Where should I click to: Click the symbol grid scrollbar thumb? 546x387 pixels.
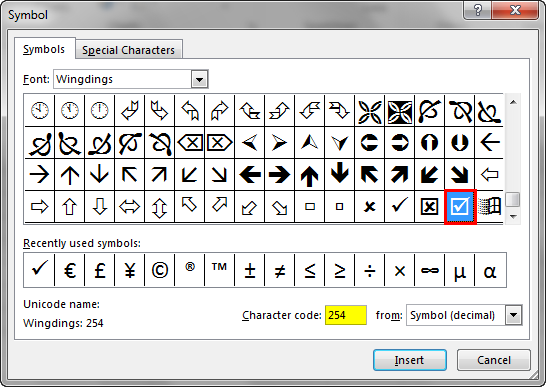point(513,200)
